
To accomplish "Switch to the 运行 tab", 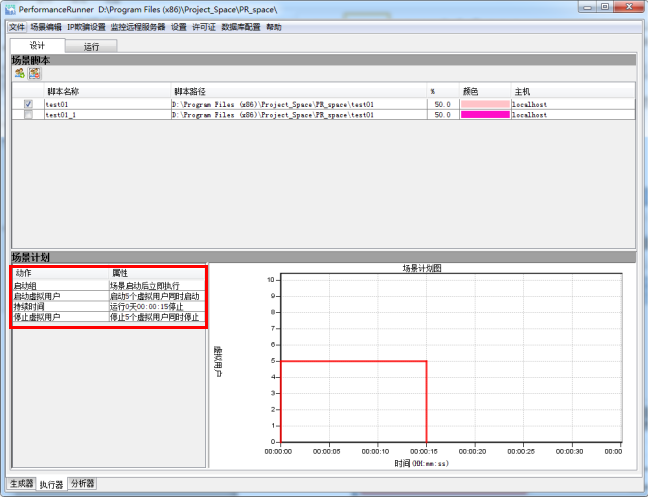I will (91, 46).
